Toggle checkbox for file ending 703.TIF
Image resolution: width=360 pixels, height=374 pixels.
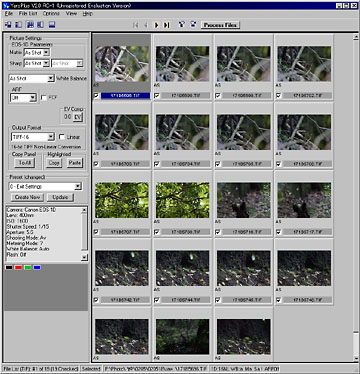(96, 164)
